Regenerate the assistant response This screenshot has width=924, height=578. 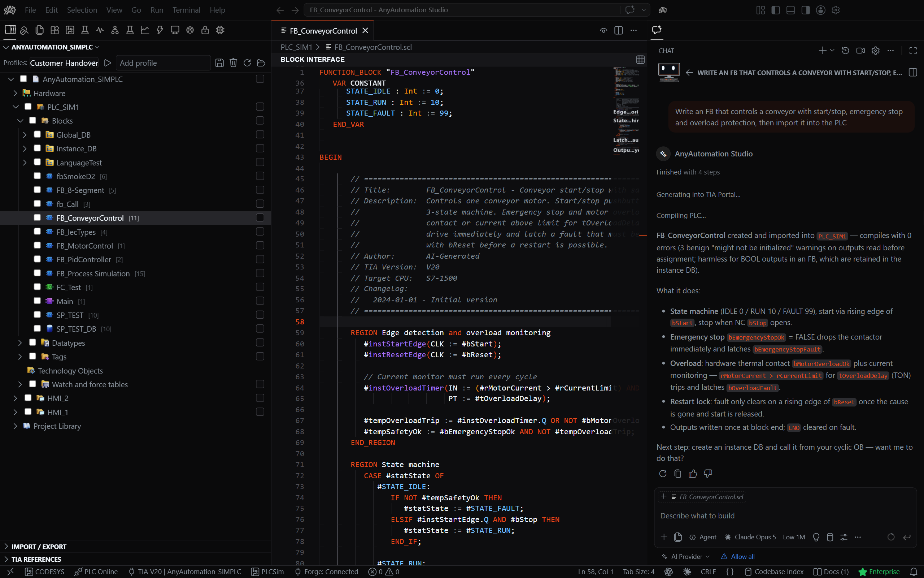663,474
